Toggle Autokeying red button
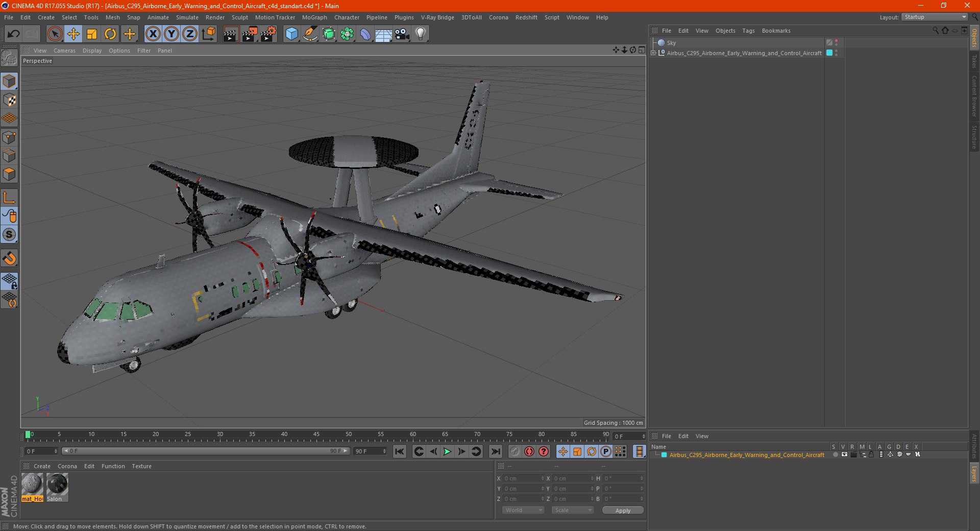The image size is (980, 531). coord(529,451)
